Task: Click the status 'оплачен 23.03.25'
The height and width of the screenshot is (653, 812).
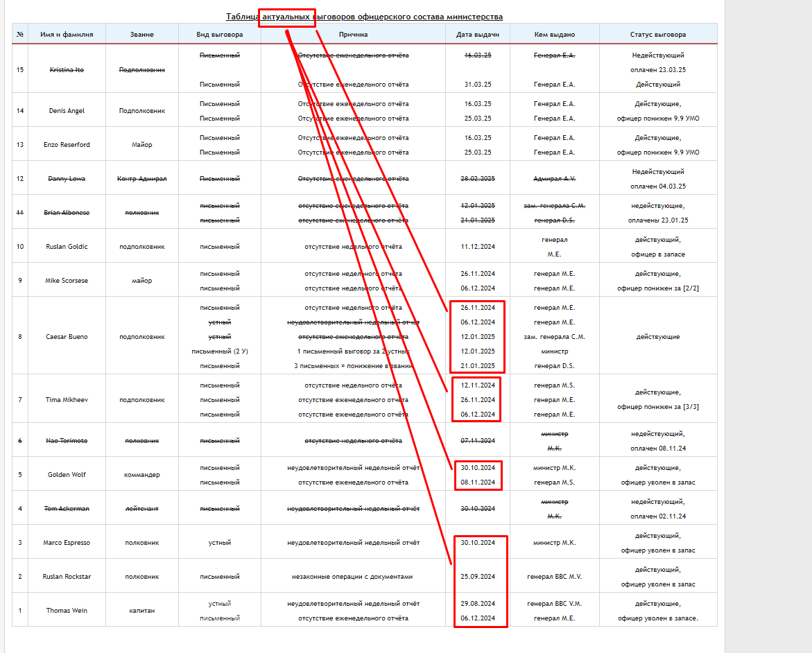Action: pyautogui.click(x=658, y=70)
